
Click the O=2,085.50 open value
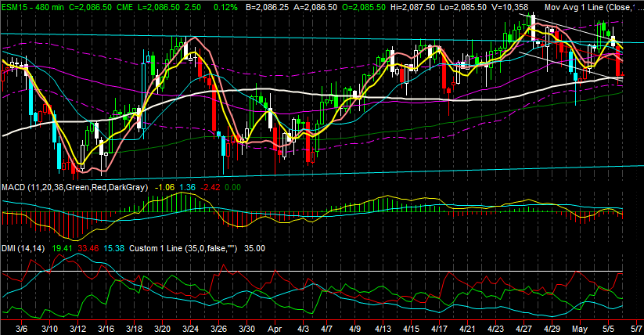363,7
